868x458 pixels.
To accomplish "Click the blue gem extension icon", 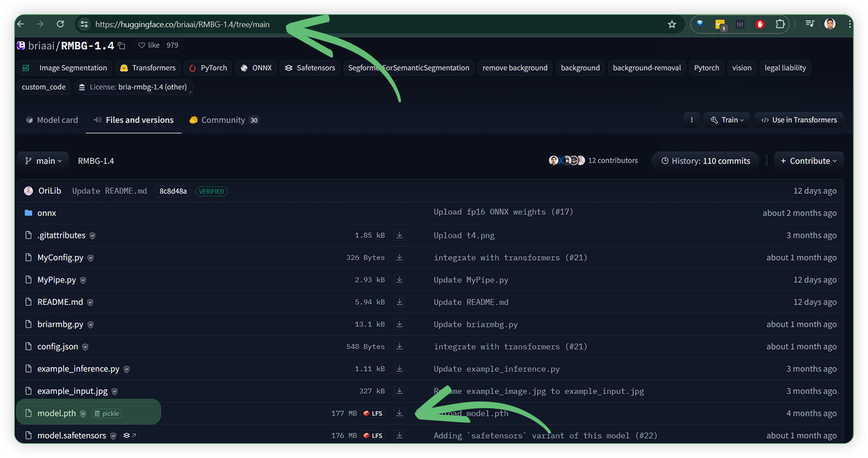I will click(700, 24).
